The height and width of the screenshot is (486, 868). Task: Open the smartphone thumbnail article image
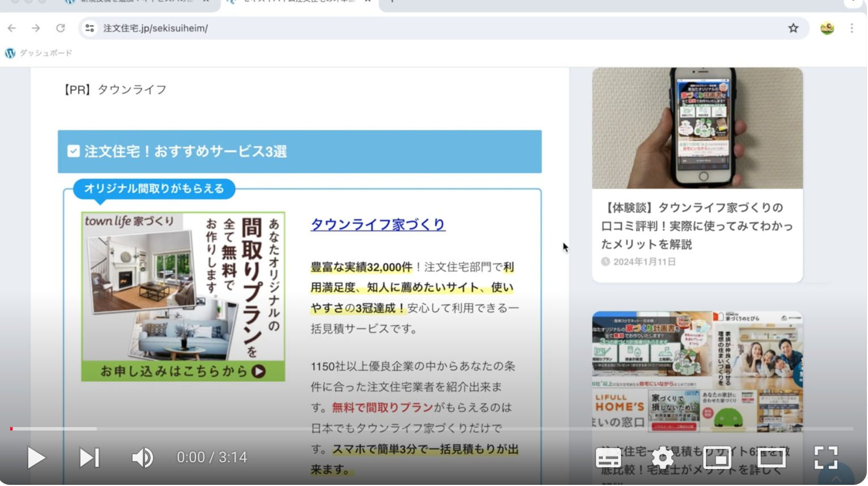[697, 128]
